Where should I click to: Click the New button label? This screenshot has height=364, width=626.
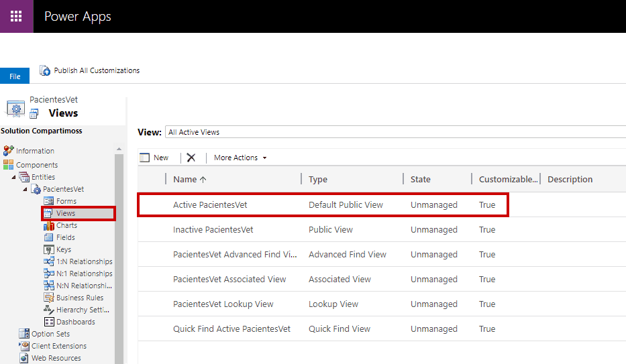(x=161, y=158)
